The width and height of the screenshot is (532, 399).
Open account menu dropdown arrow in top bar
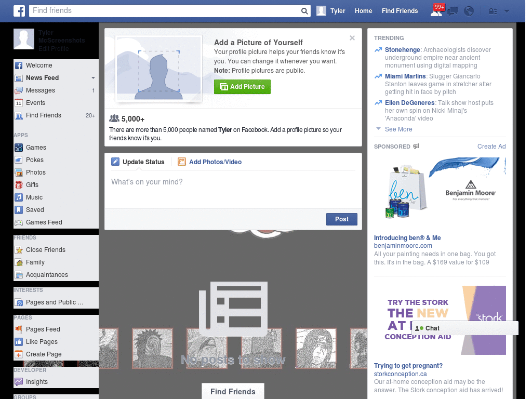click(x=507, y=11)
